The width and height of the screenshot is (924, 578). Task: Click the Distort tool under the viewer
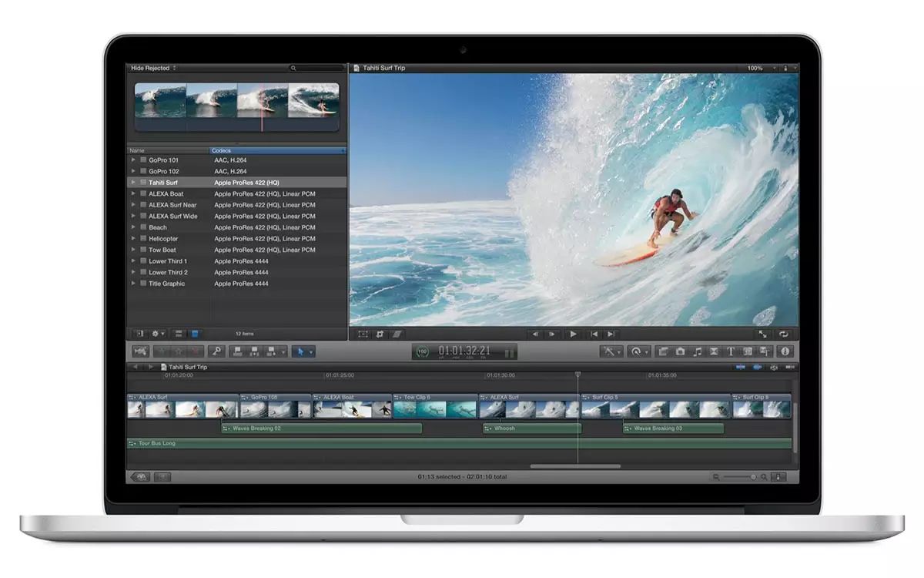pyautogui.click(x=397, y=334)
